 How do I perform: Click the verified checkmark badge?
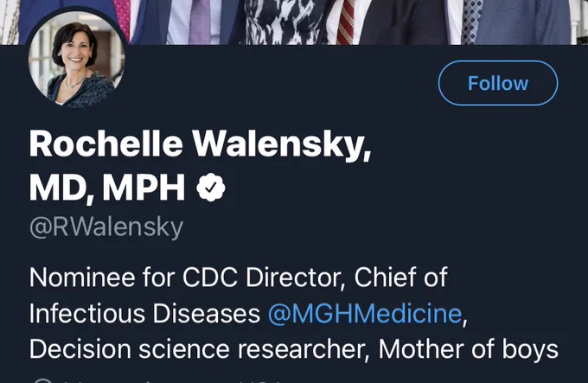pos(211,187)
